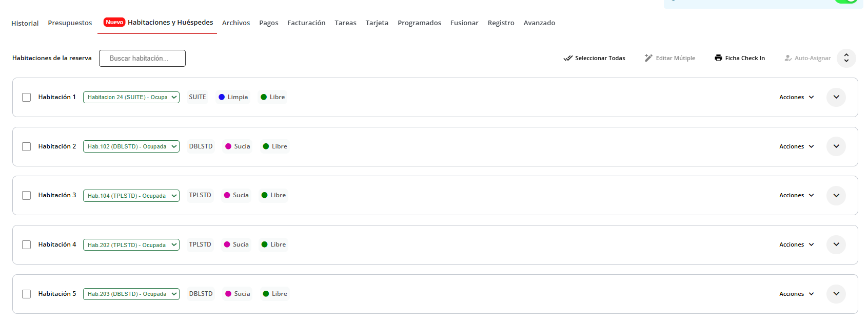Select the Habitación 4 checkbox
The image size is (868, 320).
pyautogui.click(x=27, y=244)
